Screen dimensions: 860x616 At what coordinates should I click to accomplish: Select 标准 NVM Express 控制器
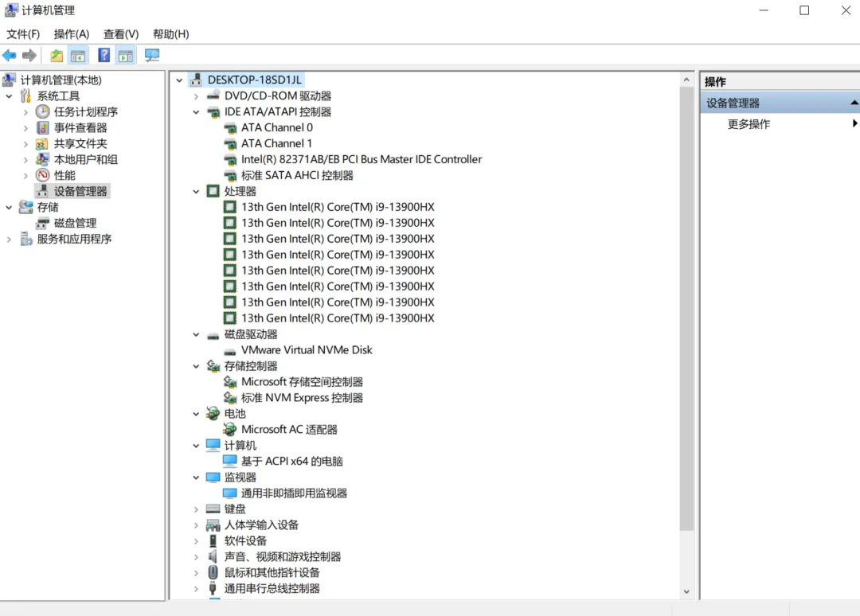[x=302, y=398]
